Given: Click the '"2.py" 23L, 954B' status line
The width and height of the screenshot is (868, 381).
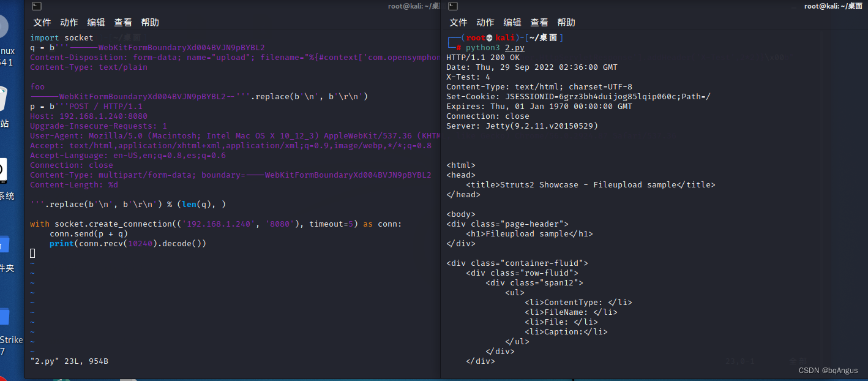Looking at the screenshot, I should point(69,361).
